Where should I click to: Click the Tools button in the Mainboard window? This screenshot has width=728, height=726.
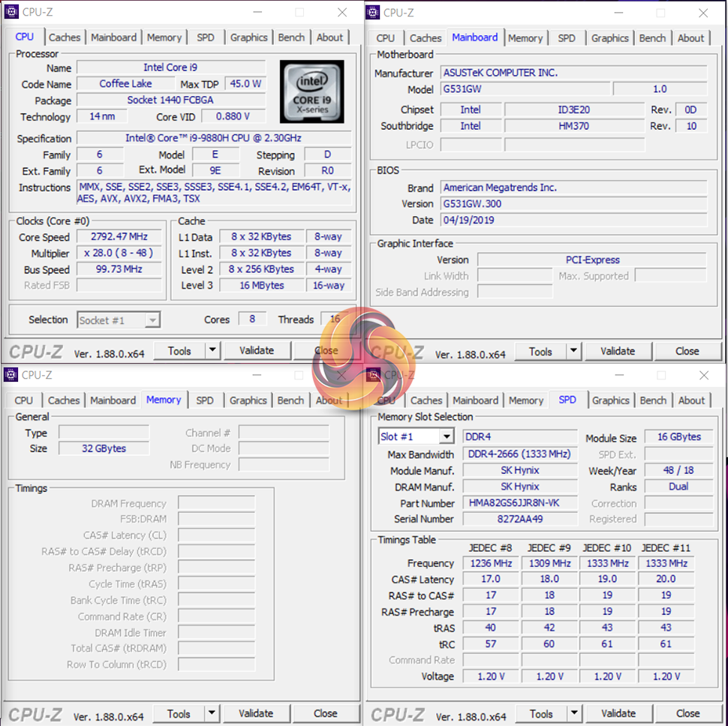click(x=541, y=352)
